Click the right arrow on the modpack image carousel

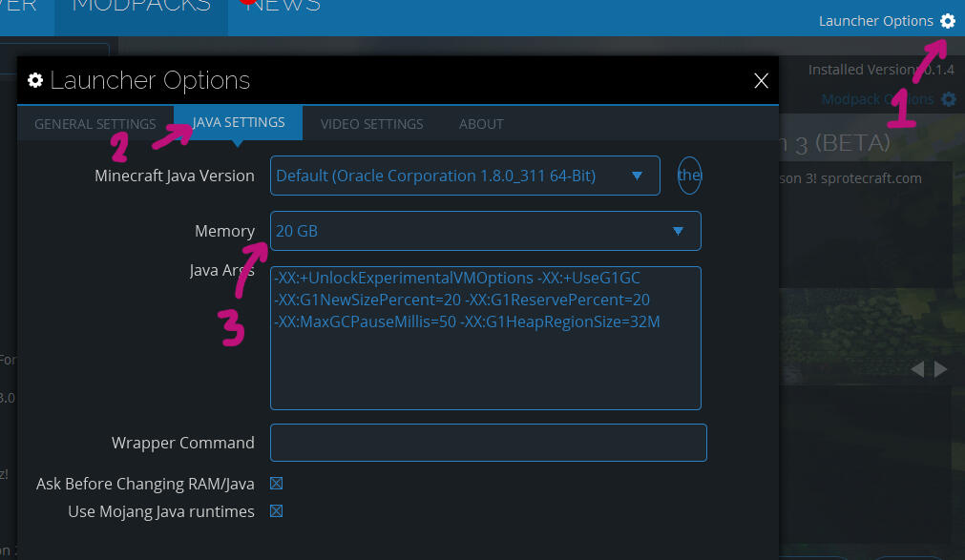(x=941, y=369)
